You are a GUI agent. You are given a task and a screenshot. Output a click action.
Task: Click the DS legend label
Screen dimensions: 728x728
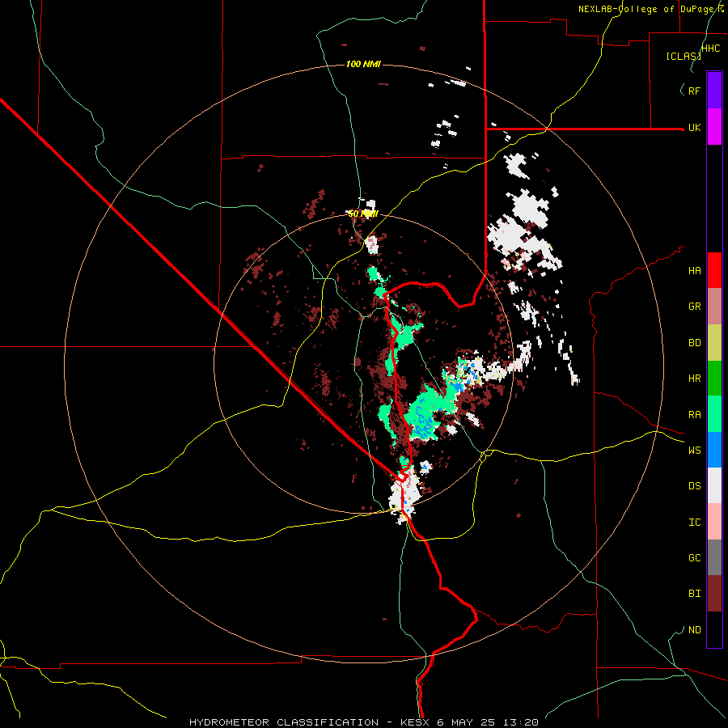pos(694,486)
